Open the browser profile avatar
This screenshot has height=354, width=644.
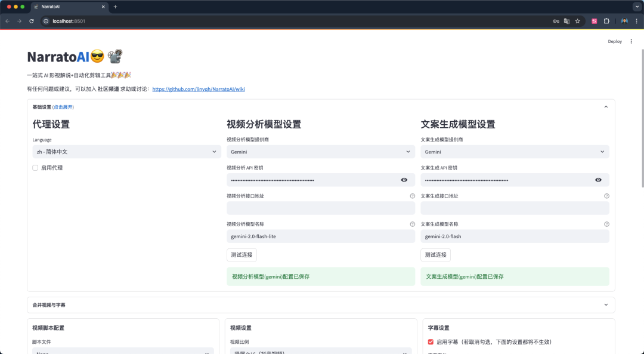[x=624, y=21]
